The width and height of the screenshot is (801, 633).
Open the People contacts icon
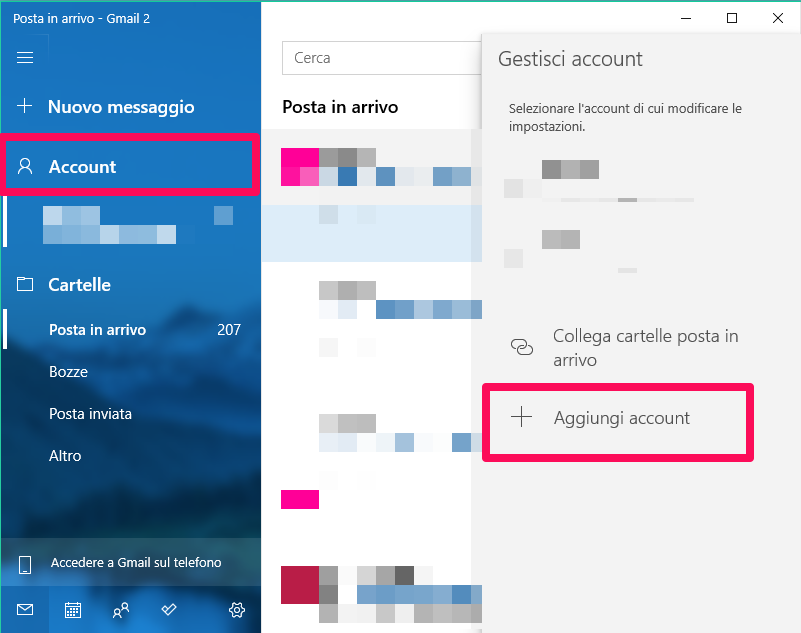121,610
